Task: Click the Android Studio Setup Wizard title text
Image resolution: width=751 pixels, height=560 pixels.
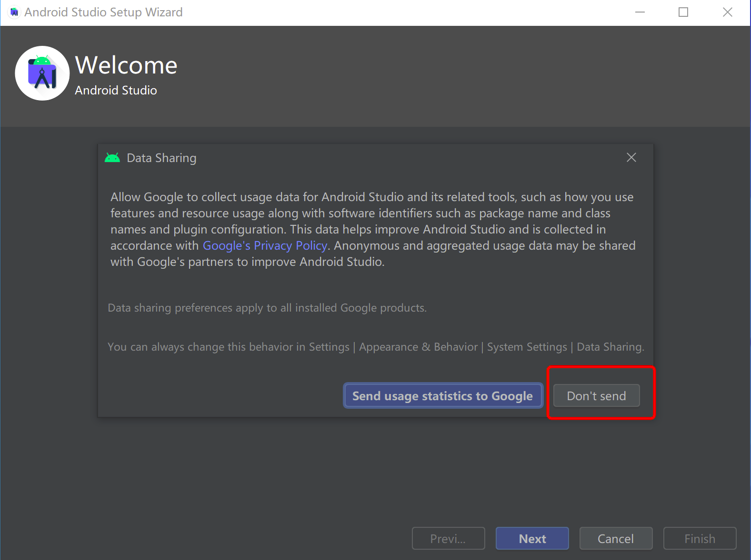Action: click(103, 12)
